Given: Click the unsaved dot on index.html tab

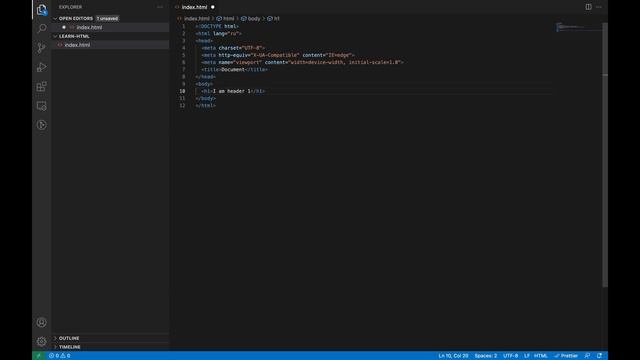Looking at the screenshot, I should (x=213, y=7).
